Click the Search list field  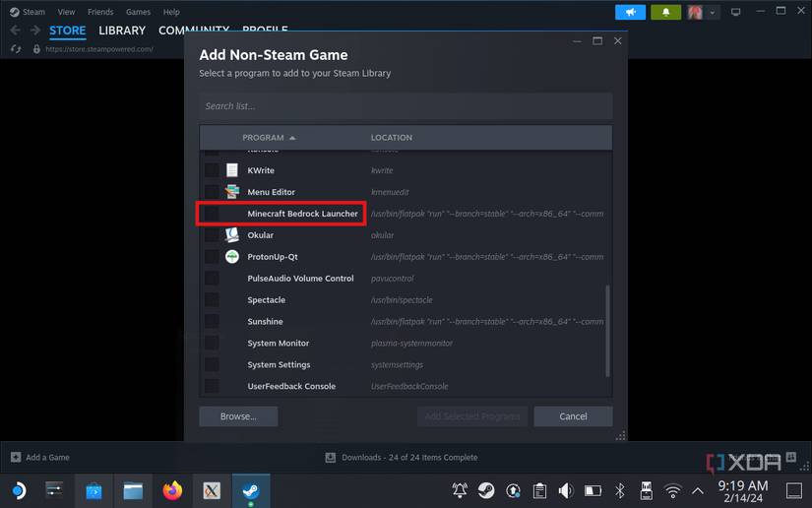point(406,106)
